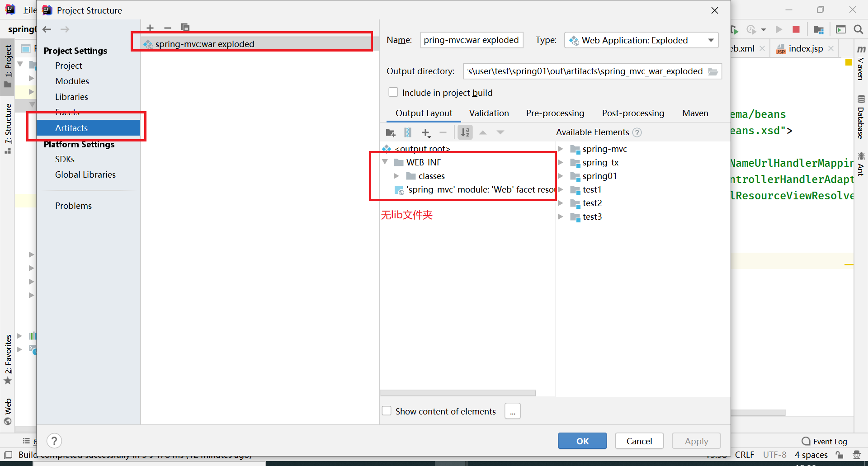Expand the classes folder
This screenshot has height=466, width=868.
pos(396,176)
